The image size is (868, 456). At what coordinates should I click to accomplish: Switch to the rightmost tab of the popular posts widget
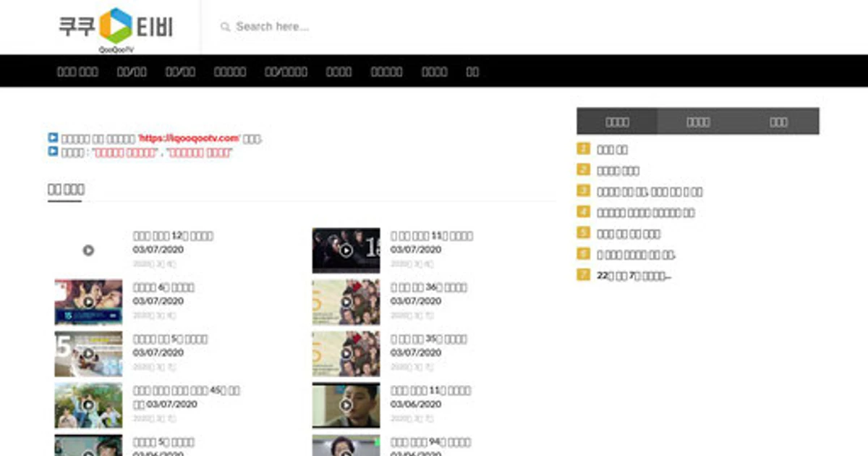(x=779, y=122)
